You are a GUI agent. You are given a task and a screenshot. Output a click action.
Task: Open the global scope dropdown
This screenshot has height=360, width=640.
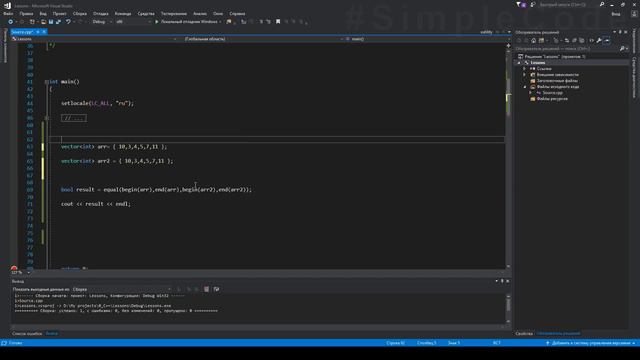(x=263, y=39)
